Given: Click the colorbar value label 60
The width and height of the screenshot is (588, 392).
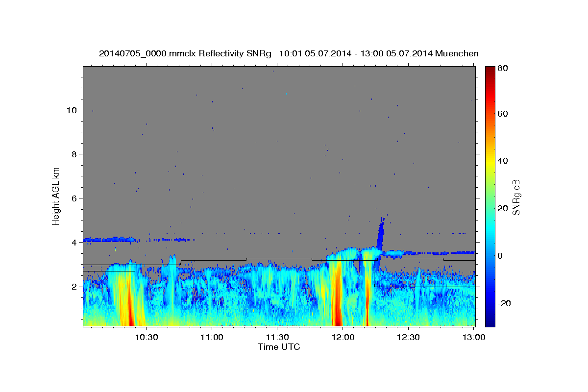Looking at the screenshot, I should click(x=503, y=114).
